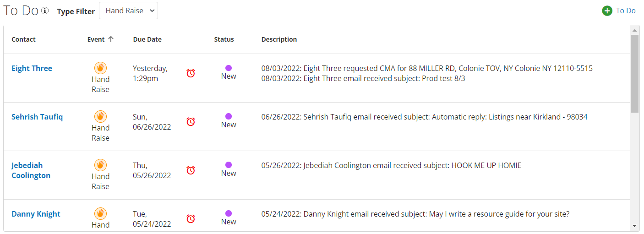Click the Status column header
Viewport: 644px width, 234px height.
coord(224,39)
